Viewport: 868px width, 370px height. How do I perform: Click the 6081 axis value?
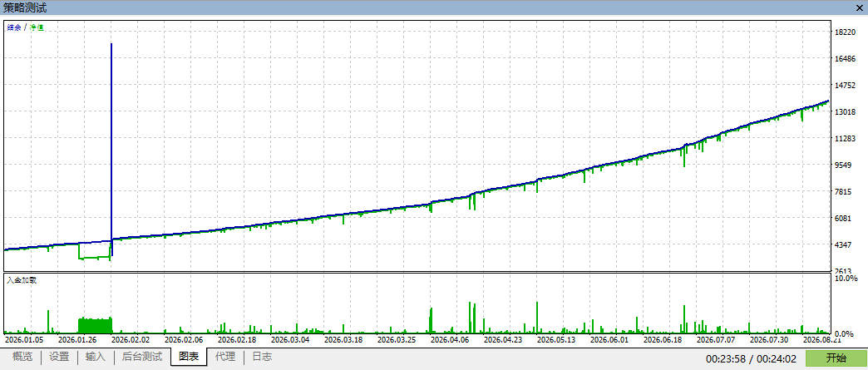coord(845,218)
